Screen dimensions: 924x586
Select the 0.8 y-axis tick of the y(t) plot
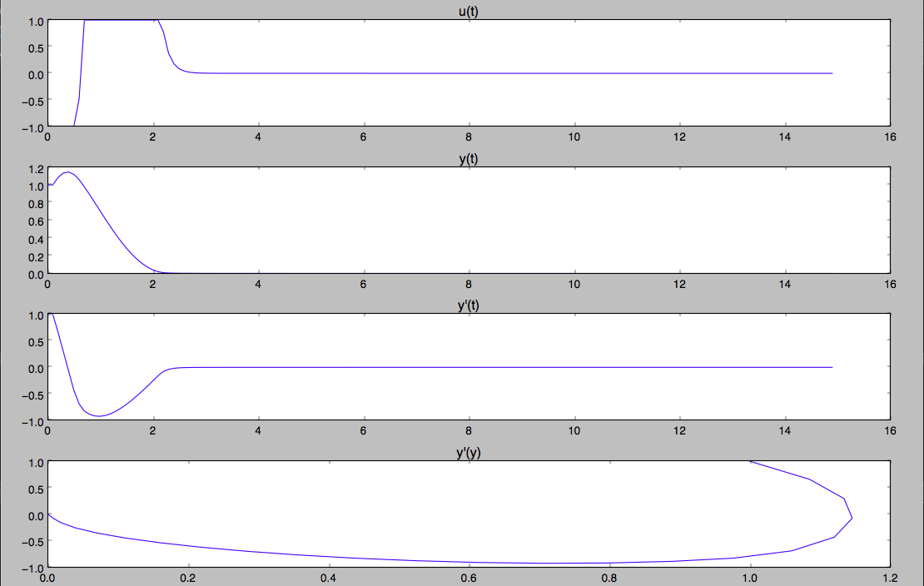coord(36,205)
